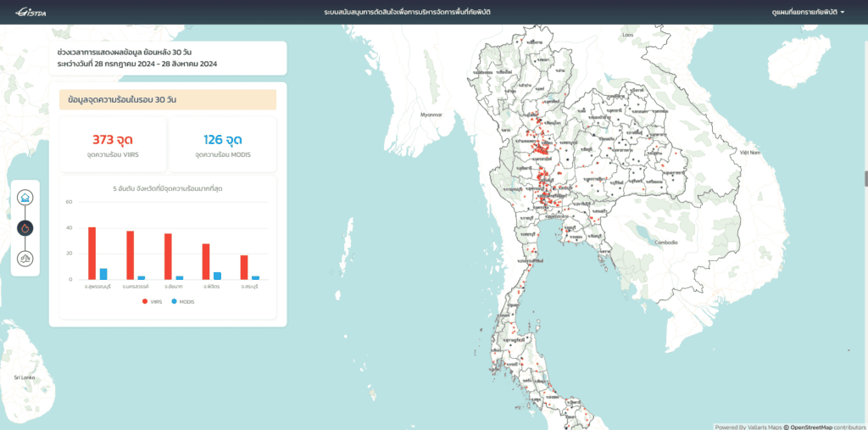Toggle the VIIRS legend item in chart
This screenshot has width=868, height=430.
click(x=152, y=301)
